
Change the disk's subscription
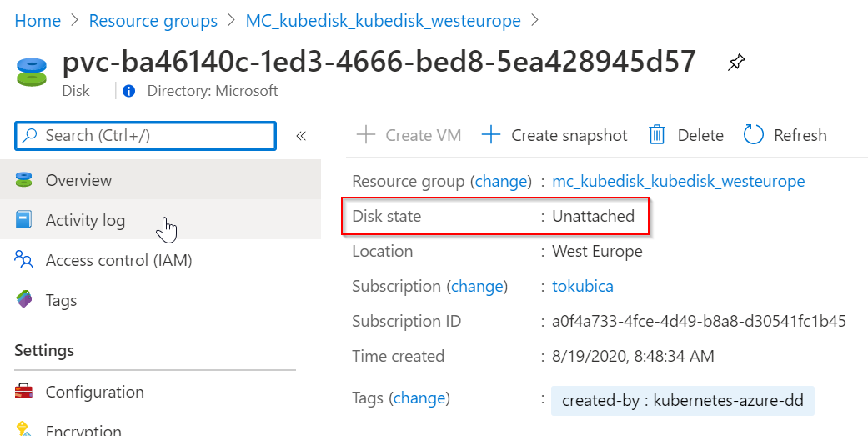477,286
